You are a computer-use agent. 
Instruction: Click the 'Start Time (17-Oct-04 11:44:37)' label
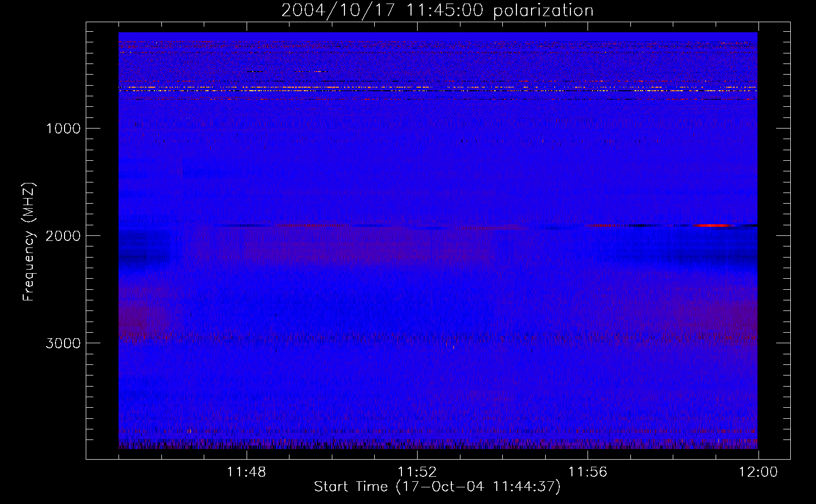437,487
